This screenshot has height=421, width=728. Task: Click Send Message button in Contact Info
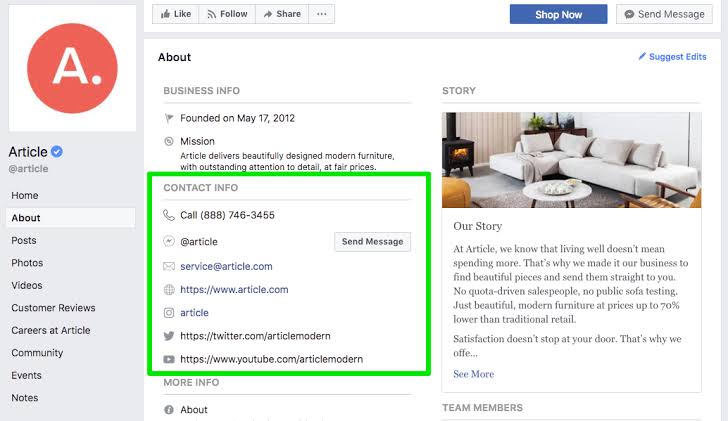(x=372, y=242)
